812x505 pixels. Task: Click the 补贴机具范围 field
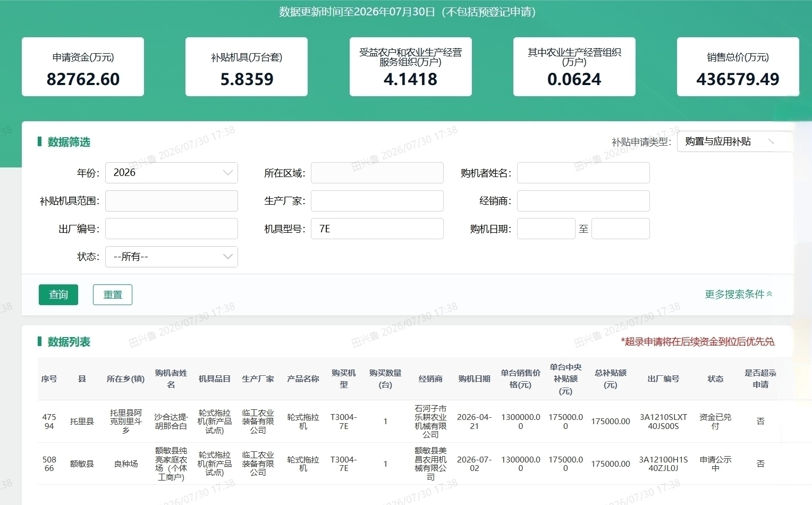tap(172, 201)
